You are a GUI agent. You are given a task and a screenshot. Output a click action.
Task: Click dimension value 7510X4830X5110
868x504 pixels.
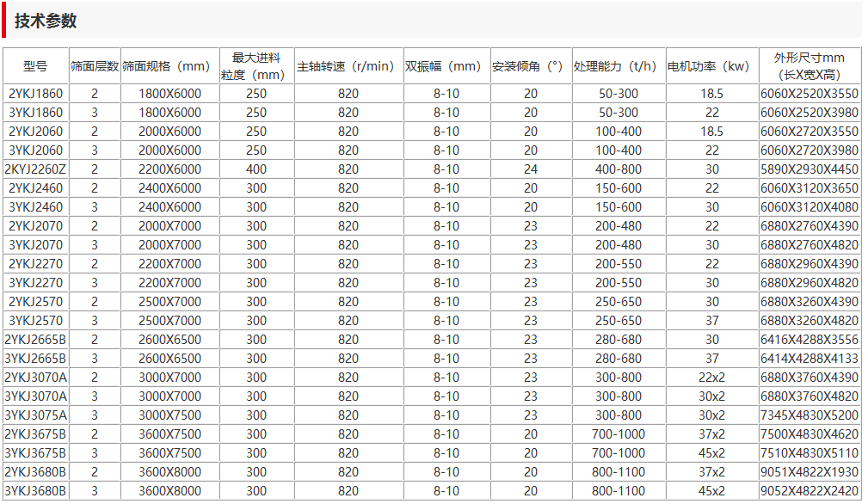(x=810, y=453)
